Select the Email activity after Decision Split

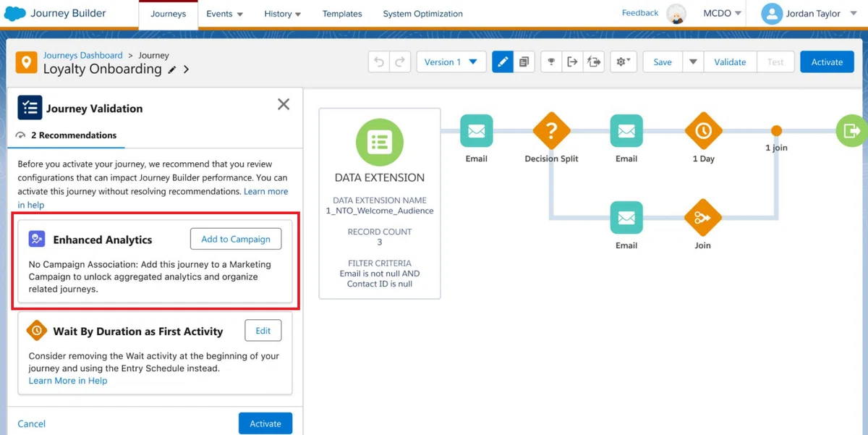tap(626, 132)
